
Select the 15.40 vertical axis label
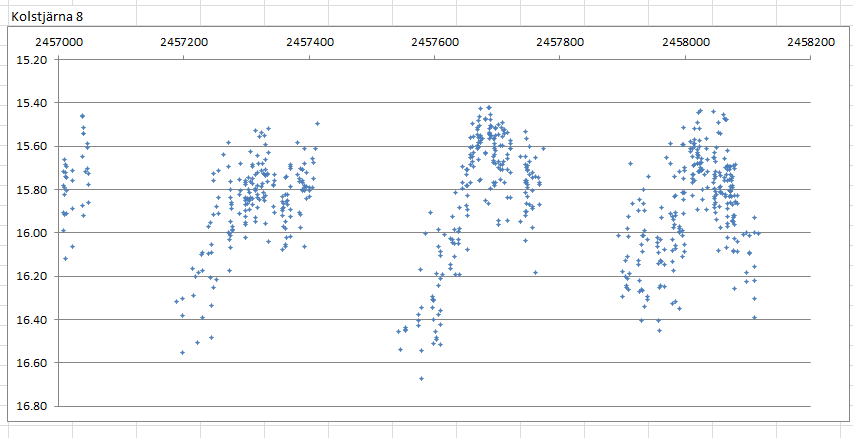click(x=33, y=103)
